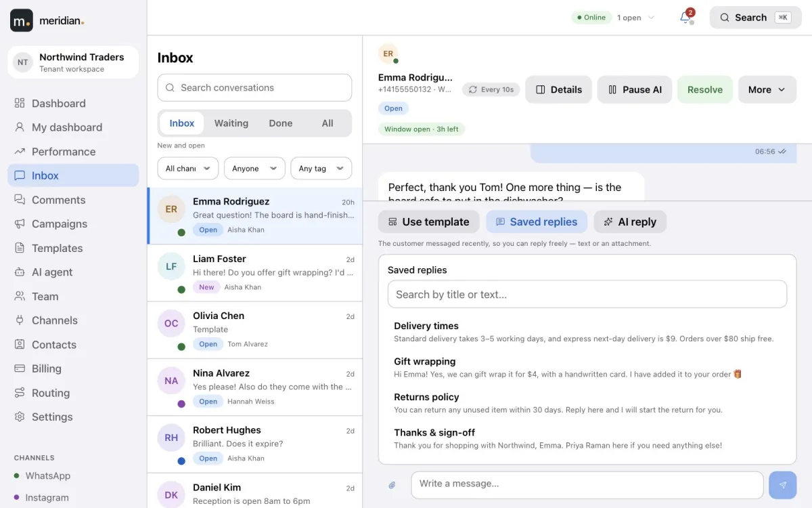812x508 pixels.
Task: Click the New badge on Liam Foster
Action: point(206,287)
